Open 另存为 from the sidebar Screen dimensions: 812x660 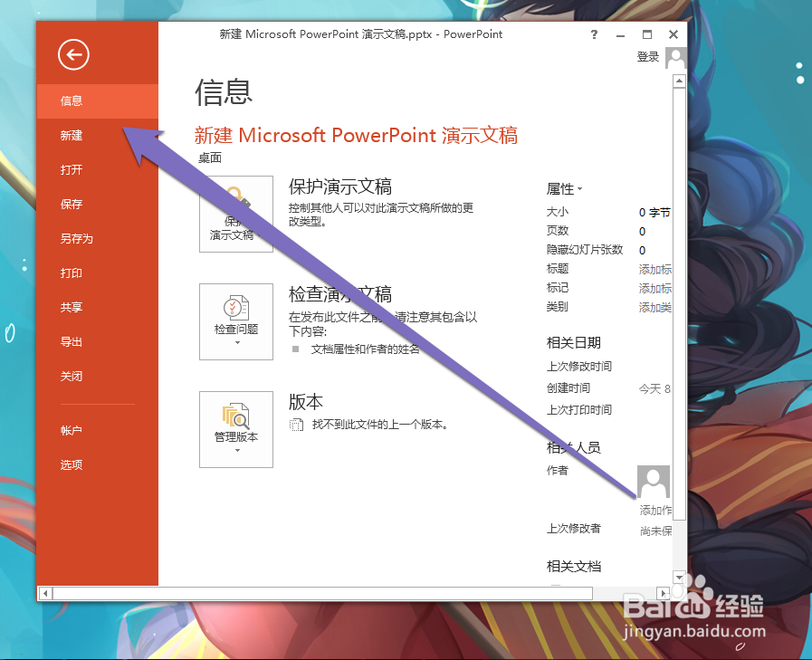(x=98, y=239)
